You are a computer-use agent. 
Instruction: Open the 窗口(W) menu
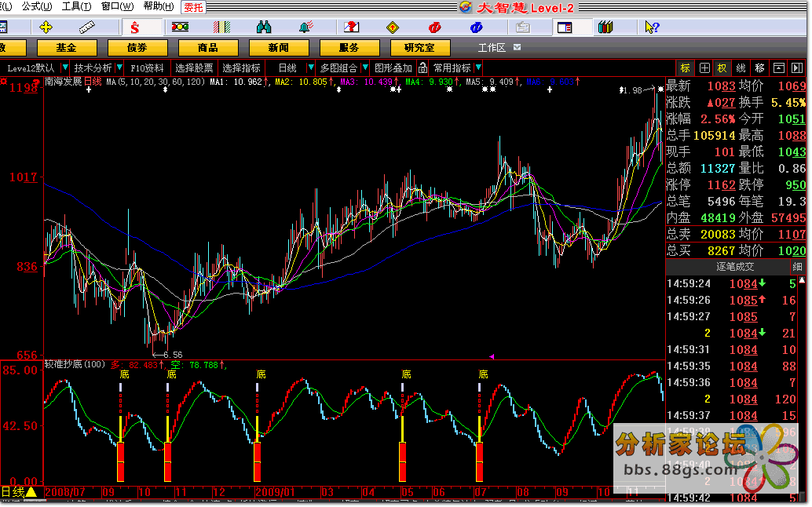pos(118,7)
